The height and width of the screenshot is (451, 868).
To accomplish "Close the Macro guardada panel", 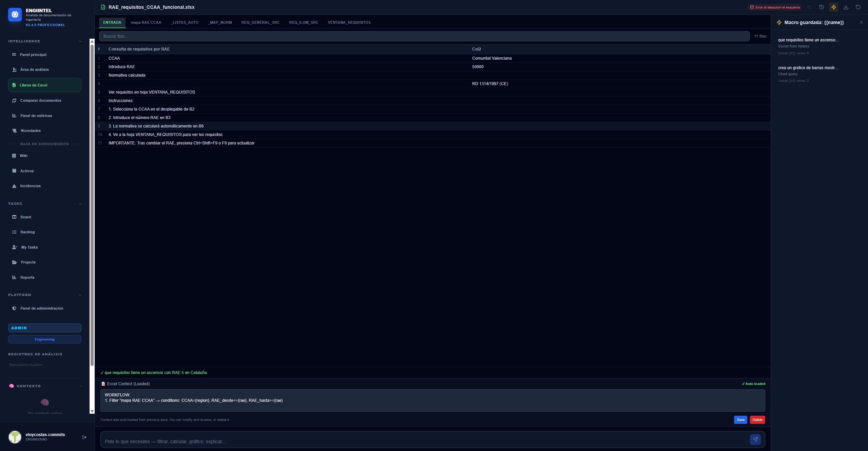I will point(861,22).
